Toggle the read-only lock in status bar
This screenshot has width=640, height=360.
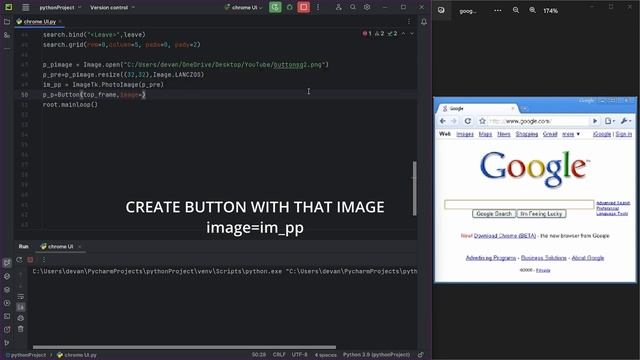(421, 355)
